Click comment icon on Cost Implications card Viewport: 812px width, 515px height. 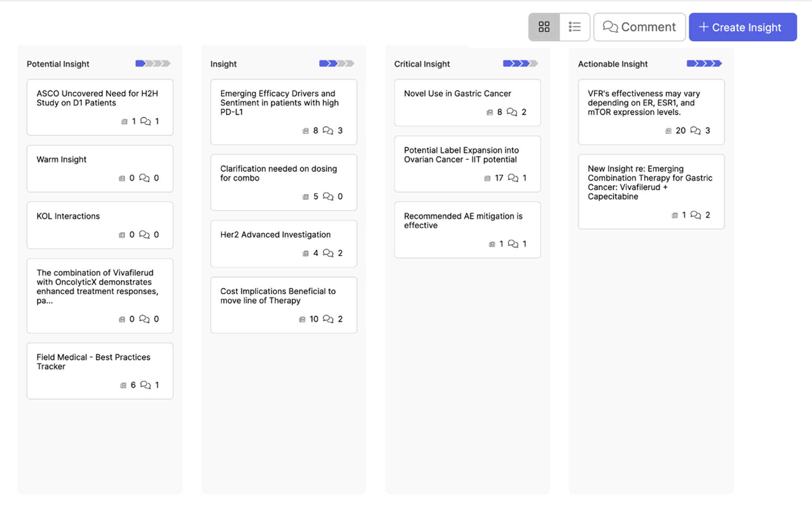pos(328,319)
